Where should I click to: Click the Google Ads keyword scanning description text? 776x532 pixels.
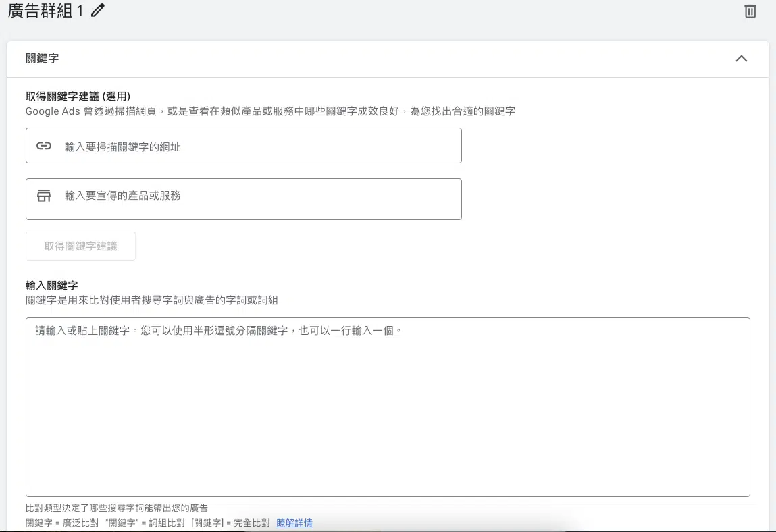[270, 111]
